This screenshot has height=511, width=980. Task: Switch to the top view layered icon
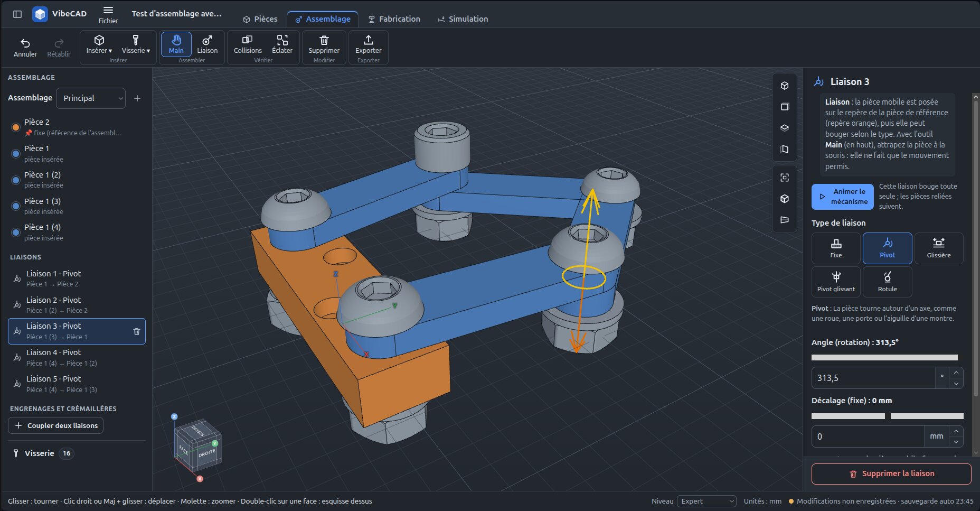tap(785, 128)
